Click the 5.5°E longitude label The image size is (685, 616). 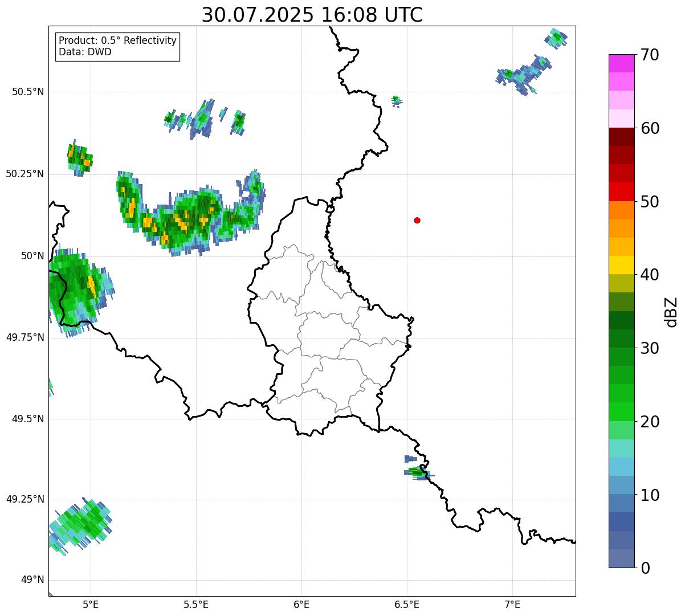click(x=196, y=604)
